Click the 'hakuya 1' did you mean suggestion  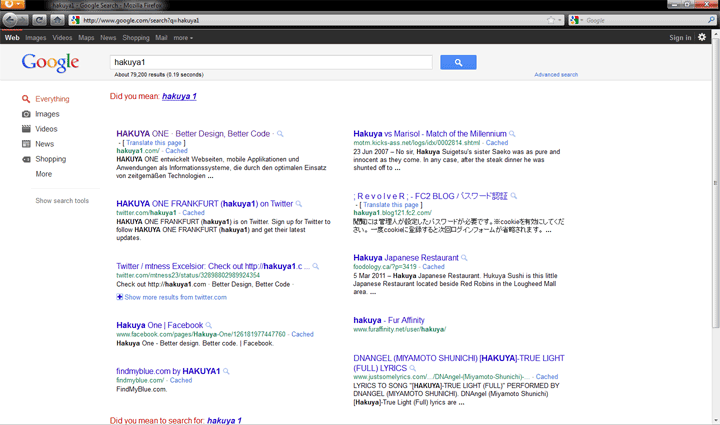click(179, 96)
